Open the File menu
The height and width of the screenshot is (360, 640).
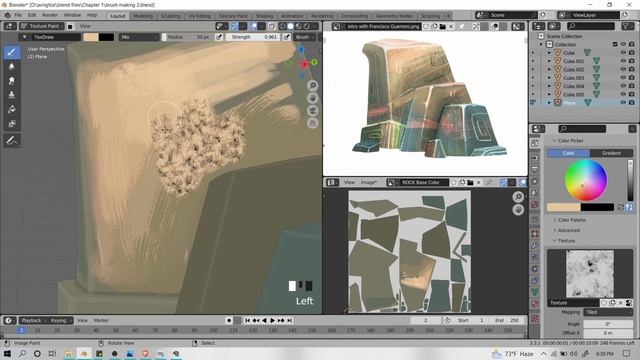[18, 15]
